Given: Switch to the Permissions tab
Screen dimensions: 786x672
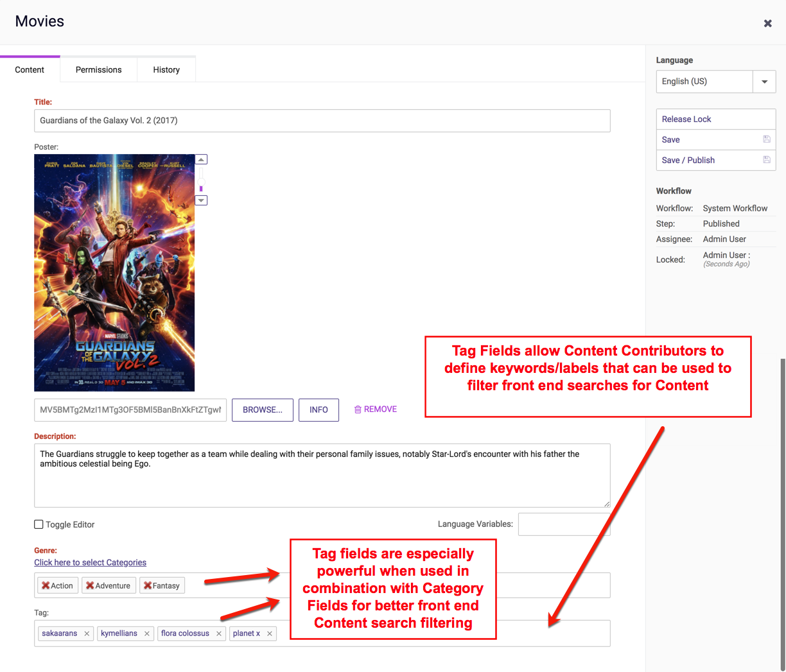Looking at the screenshot, I should click(98, 69).
